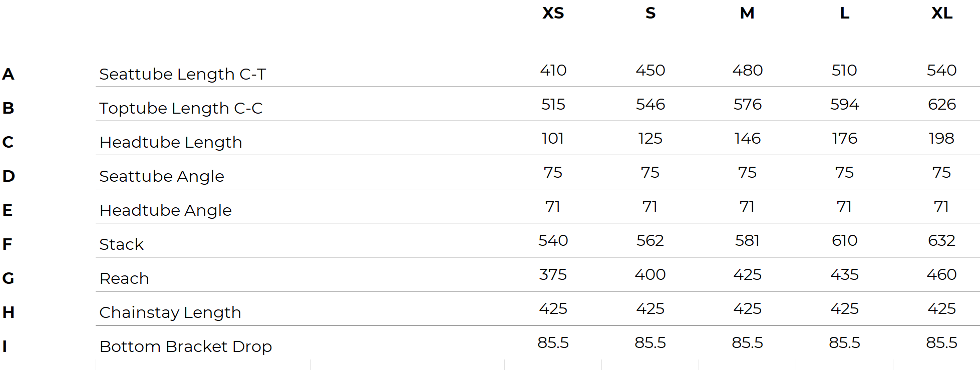The width and height of the screenshot is (980, 370).
Task: Click the L size column header
Action: pyautogui.click(x=844, y=13)
